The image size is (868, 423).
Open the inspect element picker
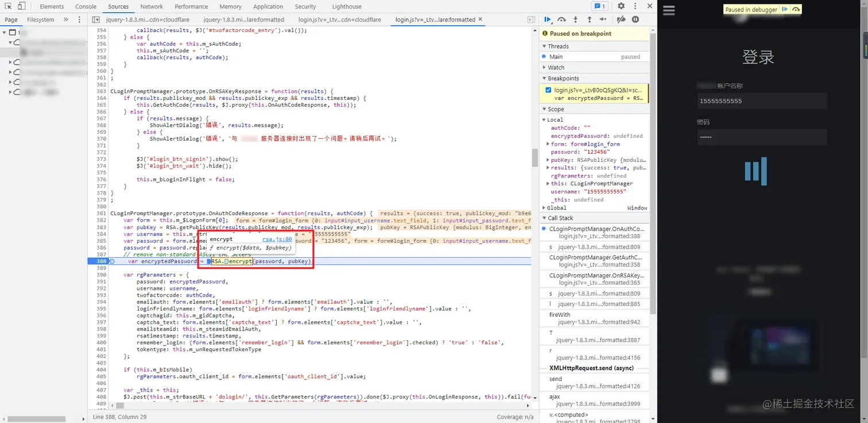tap(7, 6)
